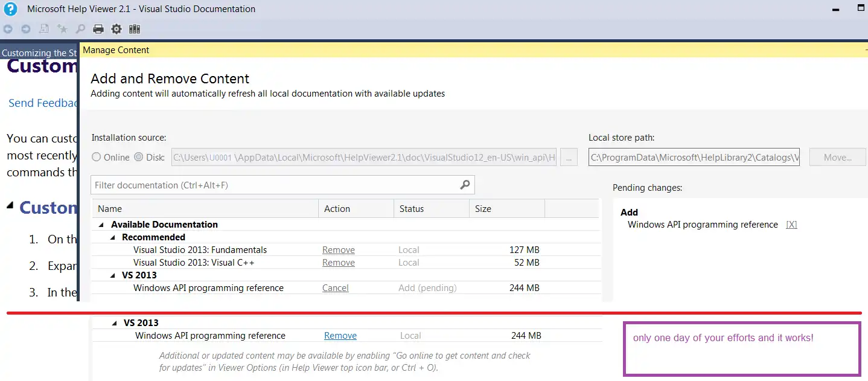Screen dimensions: 868x381
Task: Collapse the Available Documentation group
Action: [100, 225]
